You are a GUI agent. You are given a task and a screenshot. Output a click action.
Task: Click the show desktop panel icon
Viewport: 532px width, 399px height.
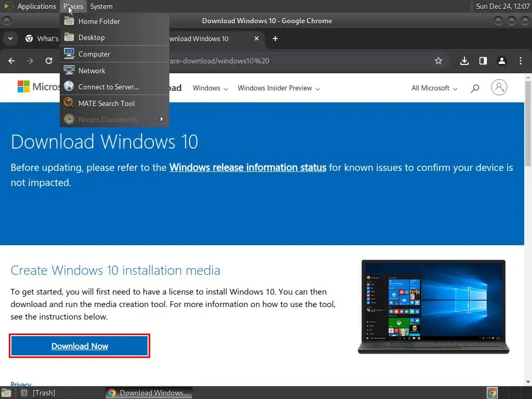[x=6, y=393]
